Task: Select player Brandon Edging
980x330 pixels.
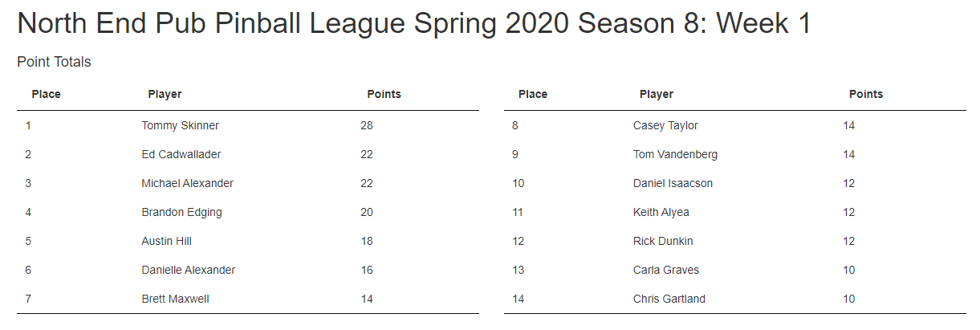Action: [181, 212]
